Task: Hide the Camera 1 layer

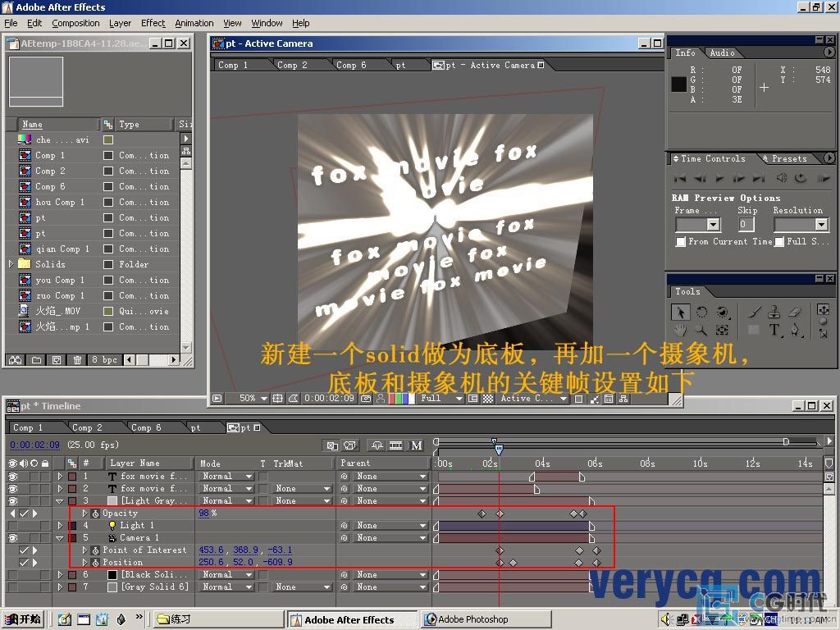Action: 13,538
